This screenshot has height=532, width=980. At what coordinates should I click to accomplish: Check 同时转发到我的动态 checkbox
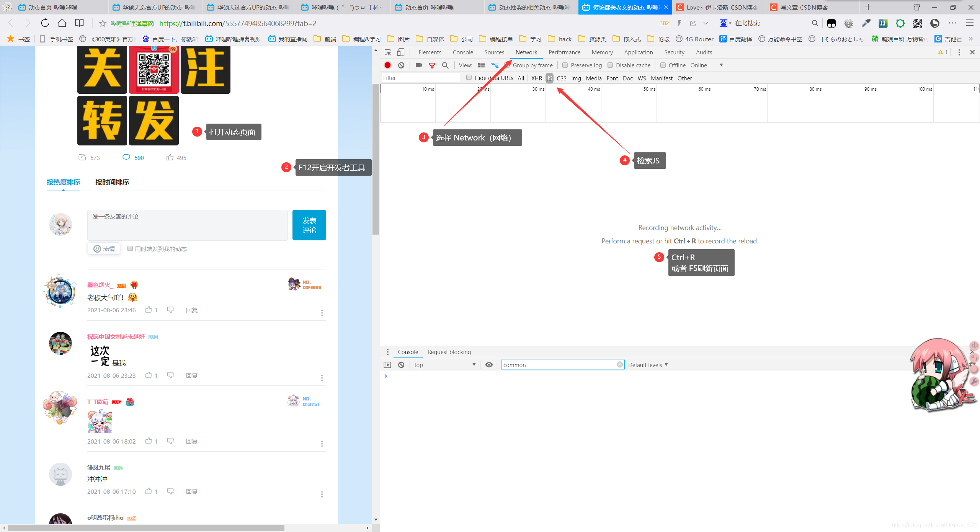130,249
